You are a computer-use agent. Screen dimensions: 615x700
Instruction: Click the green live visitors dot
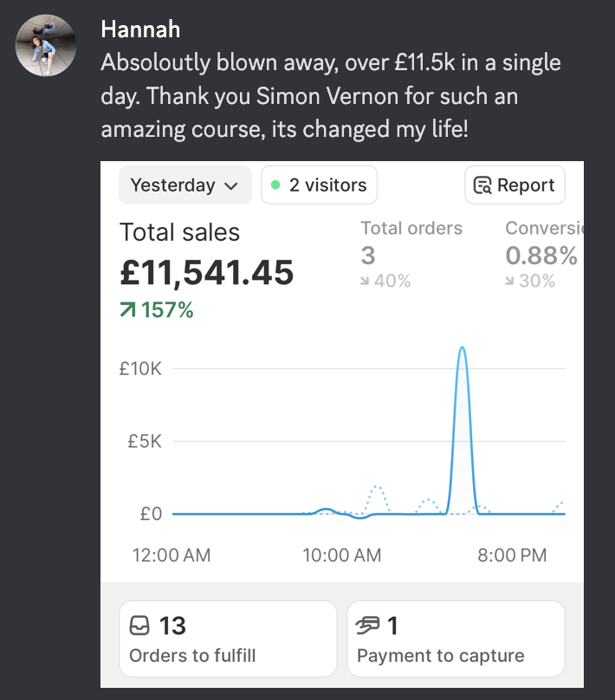tap(275, 185)
